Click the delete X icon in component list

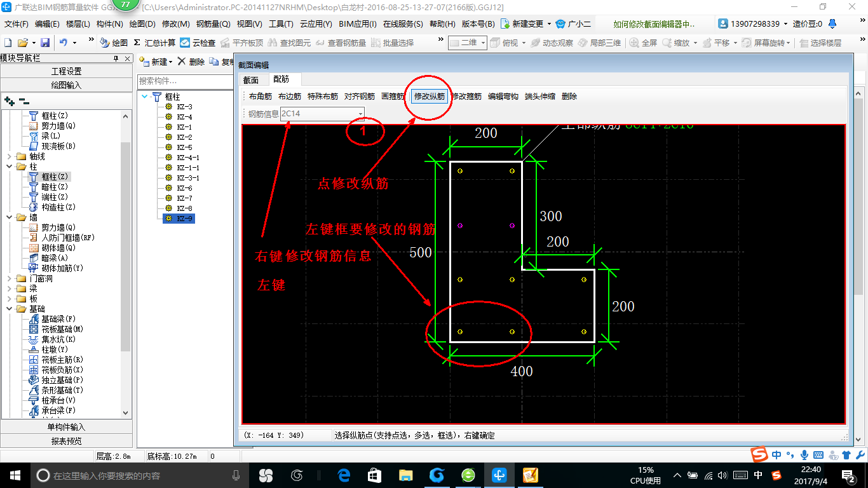pos(182,62)
